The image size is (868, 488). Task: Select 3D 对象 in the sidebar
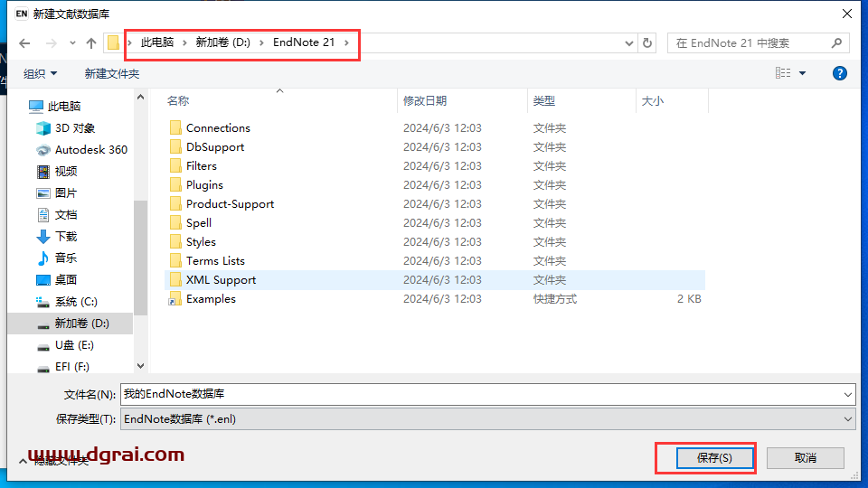[66, 127]
